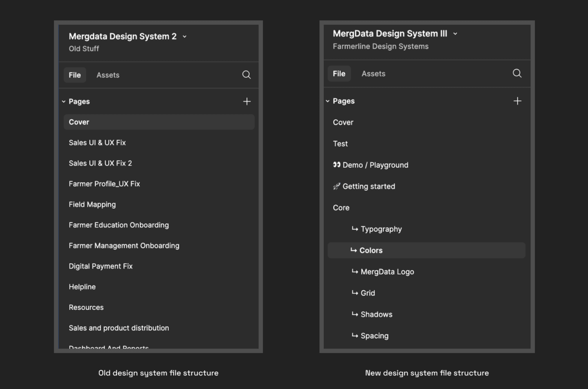
Task: Open the file menu chevron beside MergData Design System III
Action: pyautogui.click(x=455, y=34)
